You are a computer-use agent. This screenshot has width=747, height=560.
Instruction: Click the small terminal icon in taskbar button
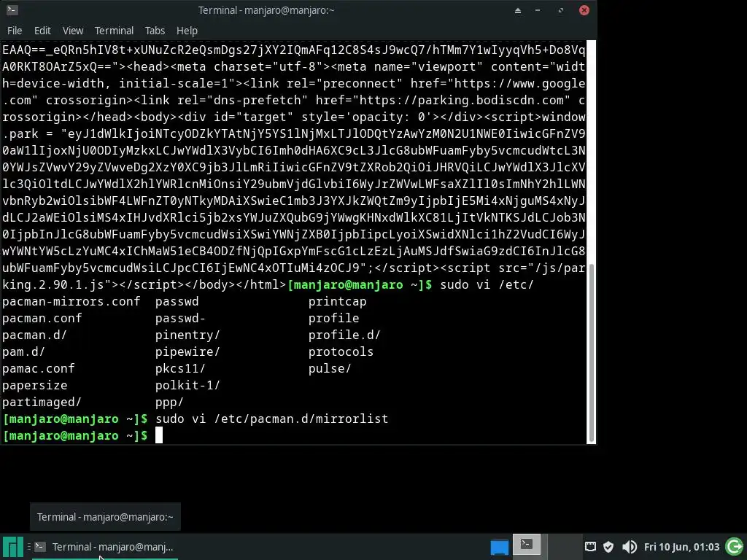tap(41, 547)
